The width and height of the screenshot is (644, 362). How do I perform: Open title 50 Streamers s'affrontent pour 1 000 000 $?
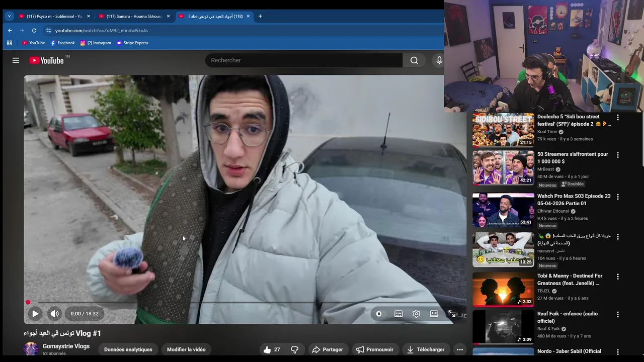pos(573,158)
